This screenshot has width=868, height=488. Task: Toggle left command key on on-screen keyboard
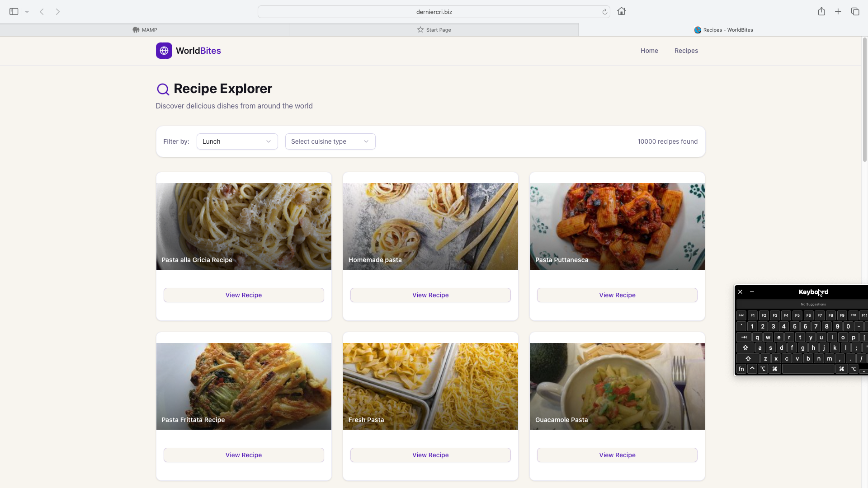pos(775,369)
